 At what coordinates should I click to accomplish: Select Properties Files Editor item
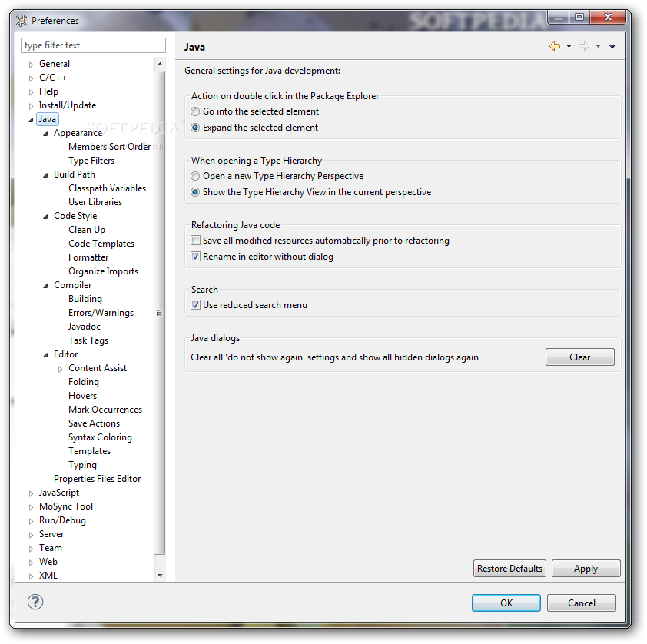[x=98, y=479]
